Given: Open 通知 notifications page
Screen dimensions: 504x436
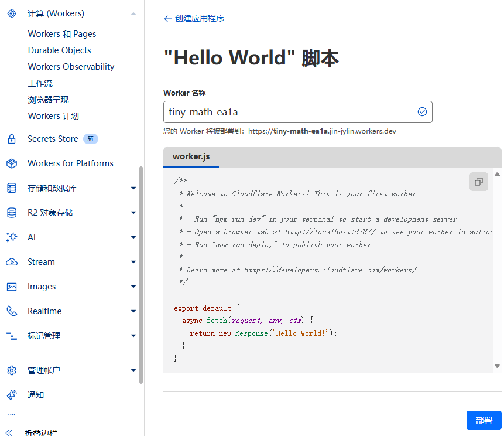Looking at the screenshot, I should pos(36,395).
